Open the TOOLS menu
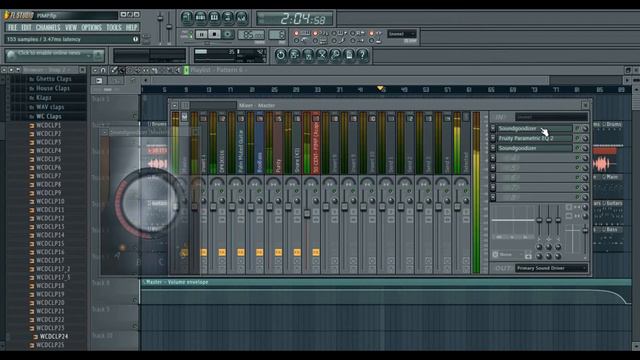 click(x=114, y=27)
